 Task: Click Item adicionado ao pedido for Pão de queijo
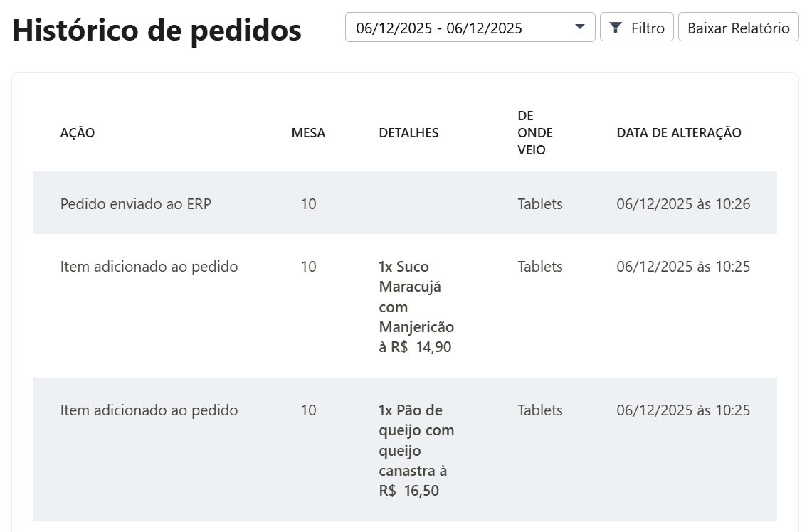pos(149,410)
